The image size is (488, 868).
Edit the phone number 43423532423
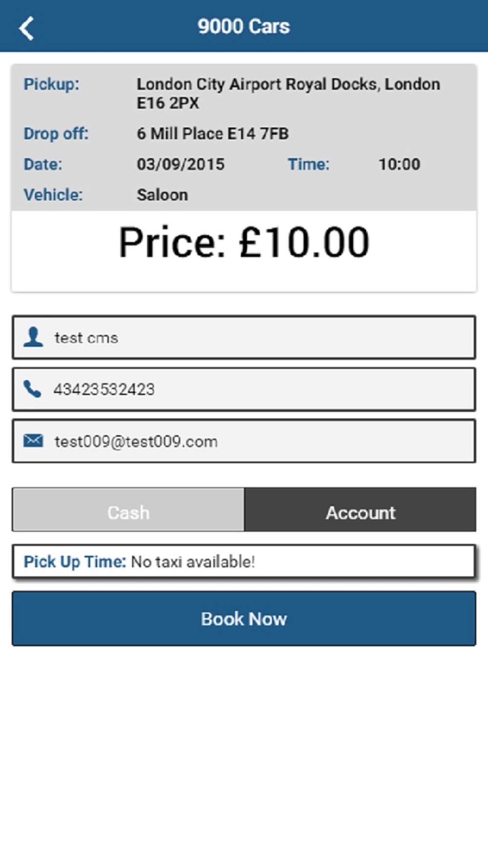[x=244, y=390]
